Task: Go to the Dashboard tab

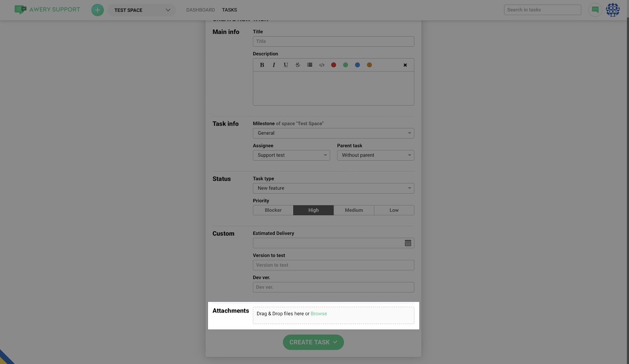Action: 200,10
